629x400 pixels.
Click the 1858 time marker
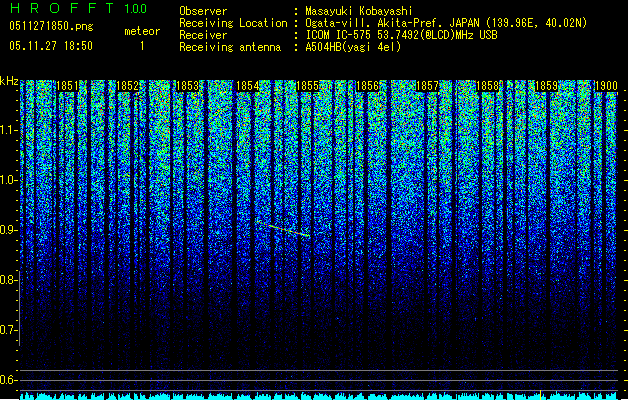487,86
